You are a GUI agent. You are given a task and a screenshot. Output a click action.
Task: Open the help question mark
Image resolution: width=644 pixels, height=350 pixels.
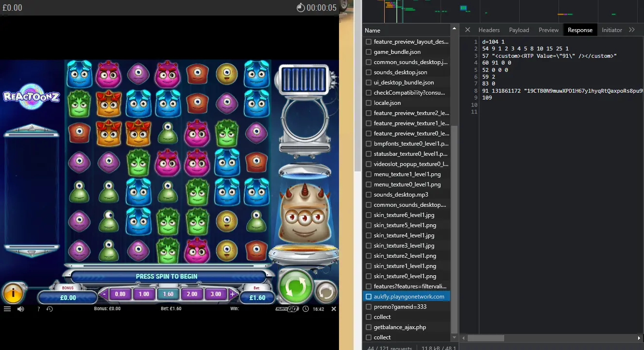click(x=39, y=309)
